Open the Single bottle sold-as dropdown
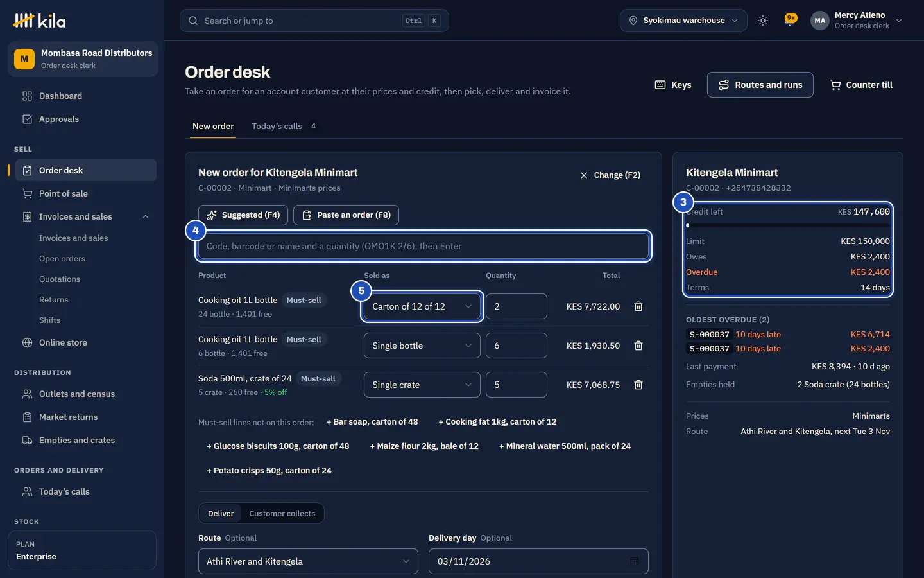 (x=422, y=346)
